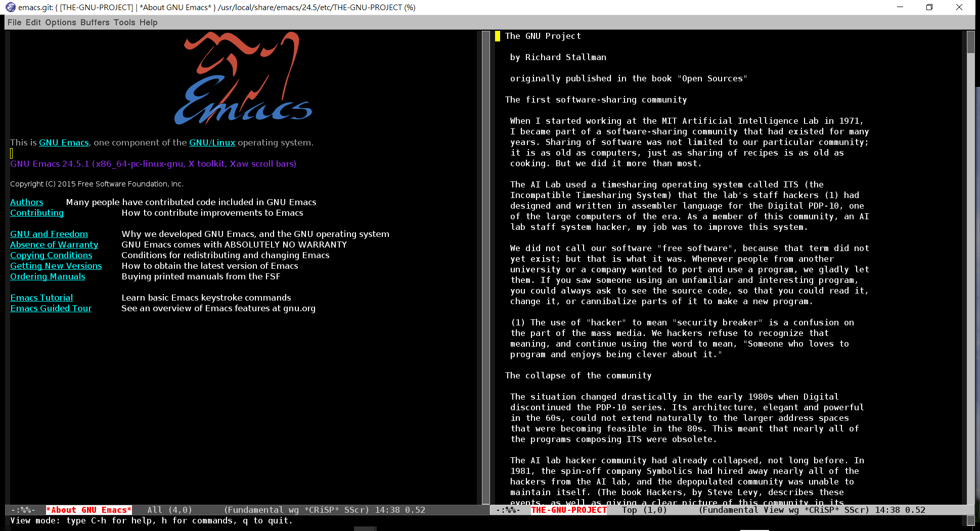The height and width of the screenshot is (531, 980).
Task: Click the right pane vertical scrollbar
Action: pyautogui.click(x=970, y=253)
